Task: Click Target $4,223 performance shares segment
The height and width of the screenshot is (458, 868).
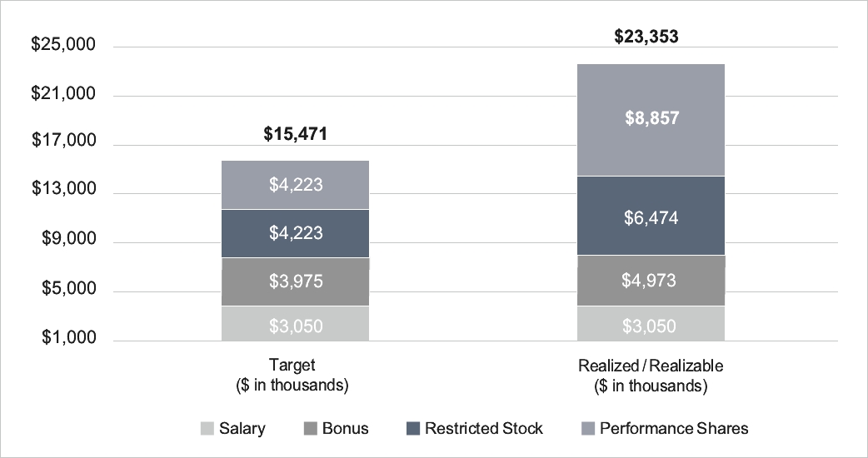Action: click(295, 185)
